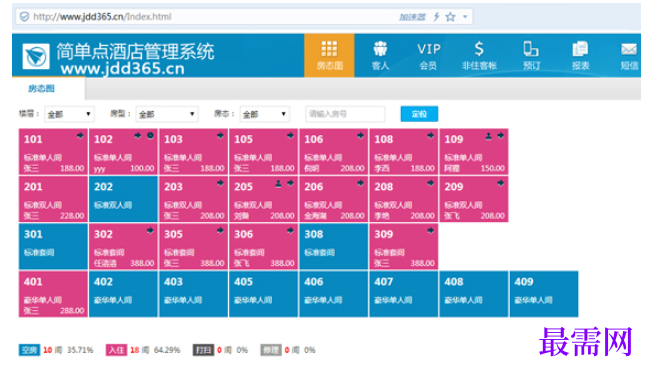651x373 pixels.
Task: Click the arrow icon on room 109
Action: coord(501,135)
